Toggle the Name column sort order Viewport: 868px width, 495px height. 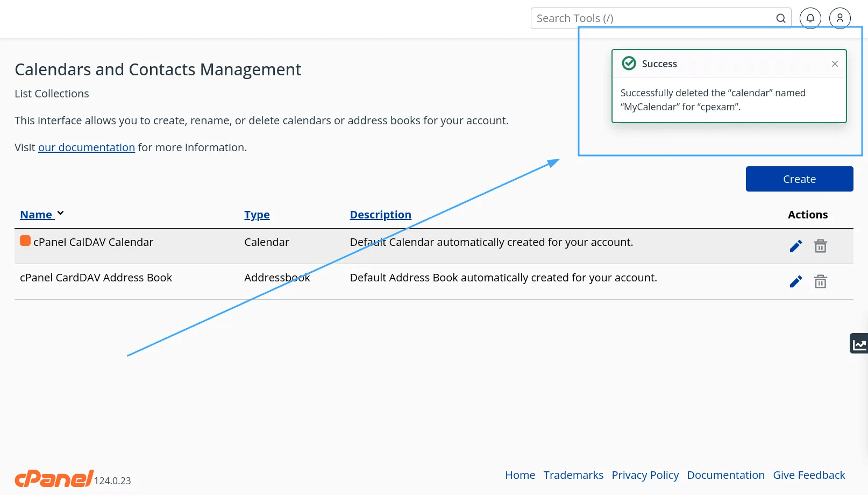pos(37,214)
